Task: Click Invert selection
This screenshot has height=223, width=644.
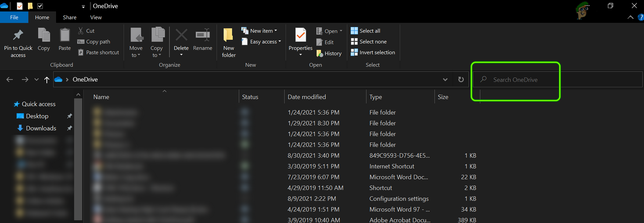Action: click(373, 52)
